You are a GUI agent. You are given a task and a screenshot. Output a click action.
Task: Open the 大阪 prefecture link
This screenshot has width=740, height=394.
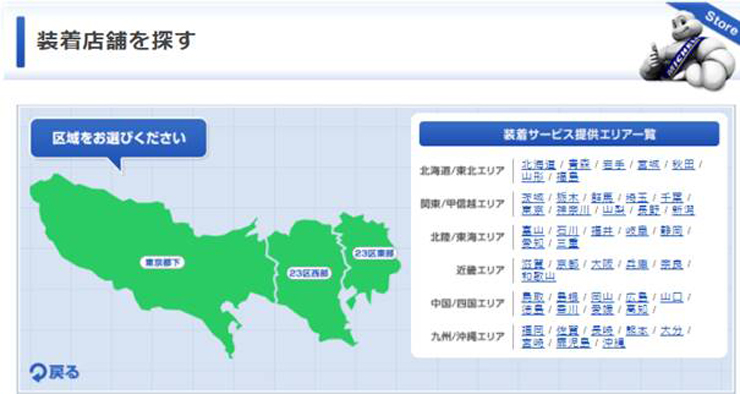coord(602,264)
